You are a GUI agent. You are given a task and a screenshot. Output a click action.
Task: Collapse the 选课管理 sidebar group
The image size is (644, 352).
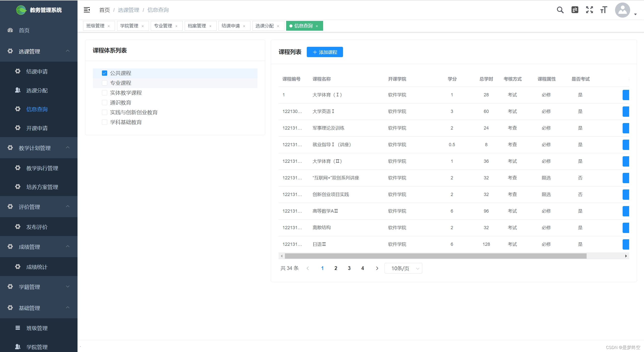[x=39, y=51]
